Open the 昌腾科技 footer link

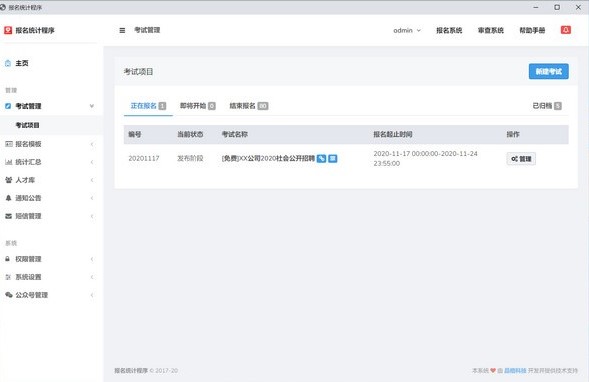click(515, 371)
